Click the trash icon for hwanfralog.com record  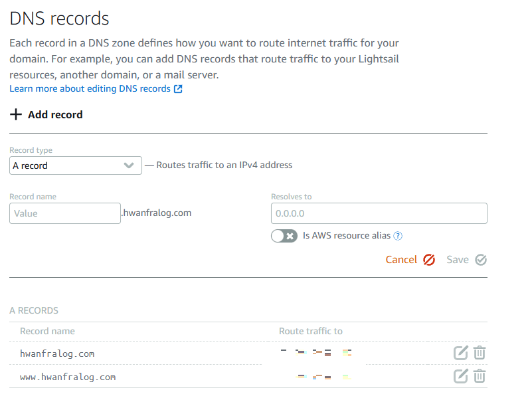[480, 353]
